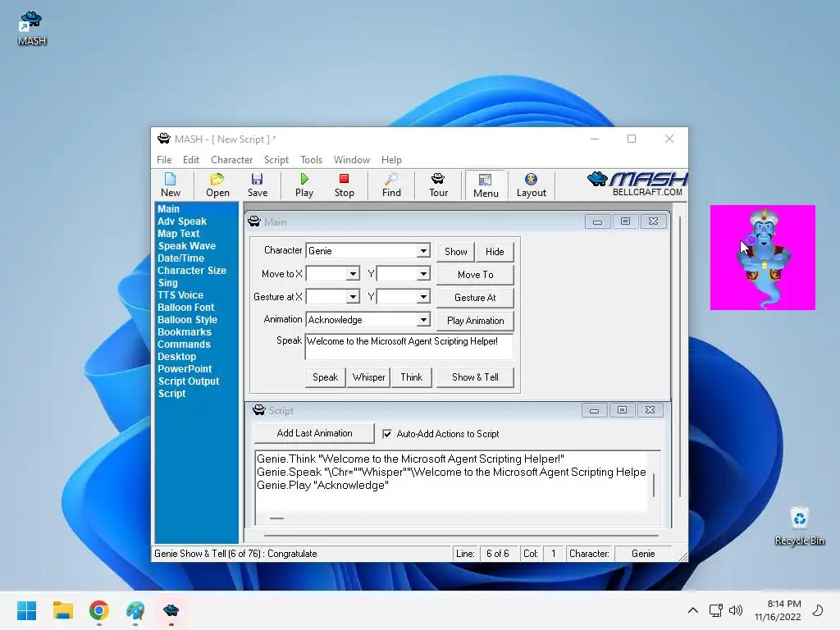Expand the Gesture at X dropdown
The width and height of the screenshot is (840, 630).
click(x=353, y=297)
